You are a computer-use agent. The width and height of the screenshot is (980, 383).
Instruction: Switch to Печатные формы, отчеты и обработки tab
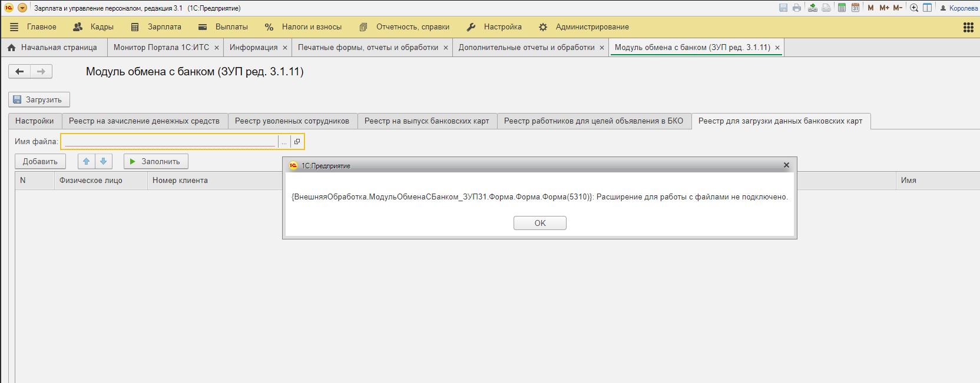tap(368, 48)
